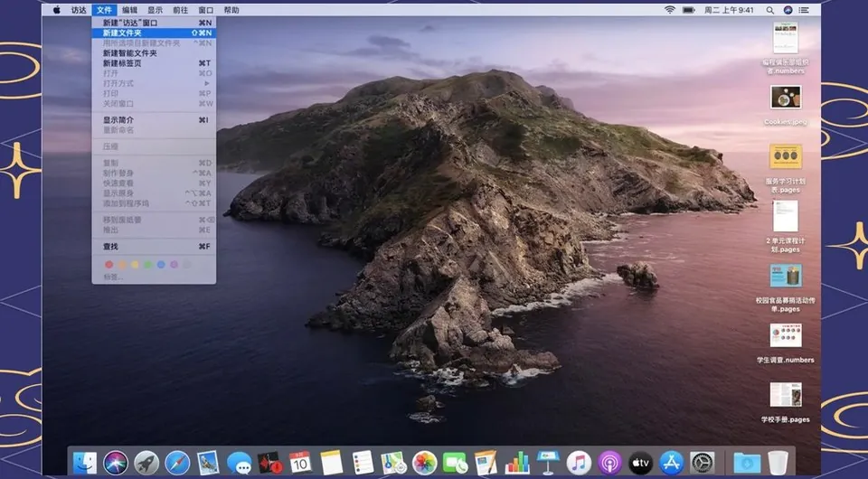Launch Siri from the Dock
The image size is (868, 479).
coord(115,463)
